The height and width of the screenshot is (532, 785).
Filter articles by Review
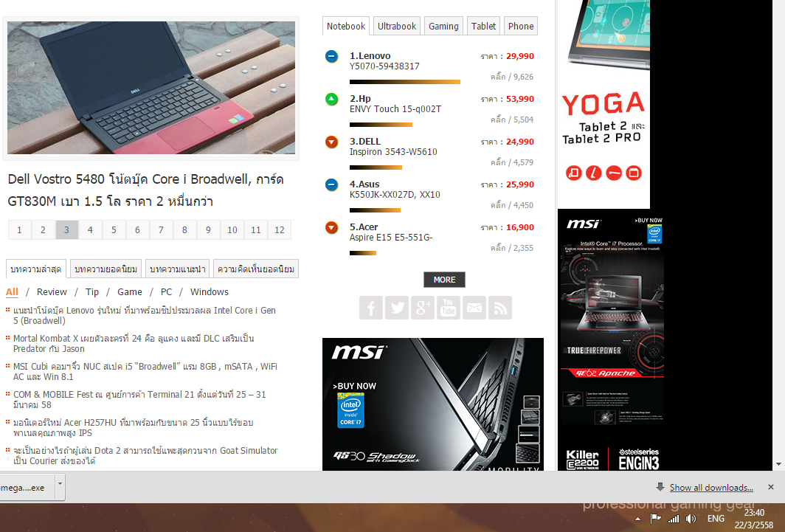pyautogui.click(x=52, y=291)
